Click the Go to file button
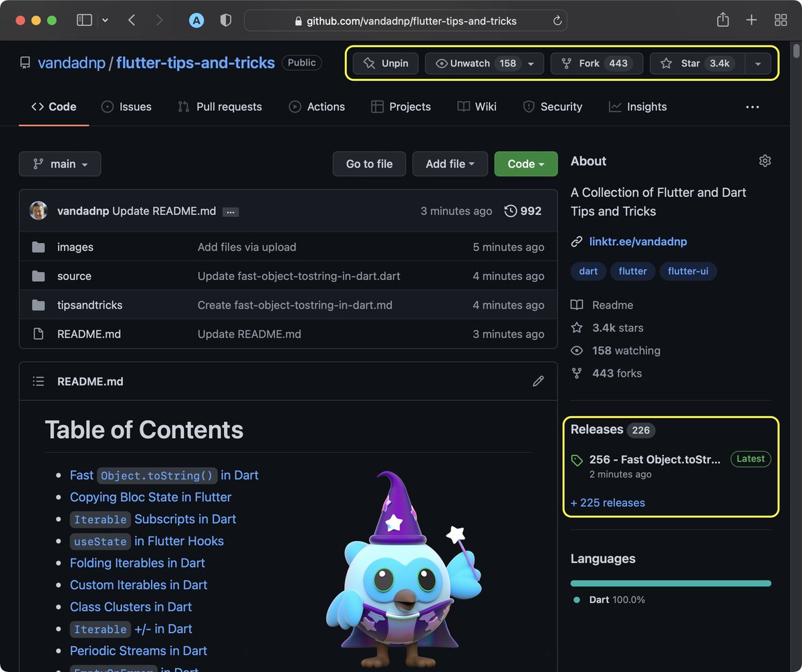The width and height of the screenshot is (802, 672). (369, 164)
